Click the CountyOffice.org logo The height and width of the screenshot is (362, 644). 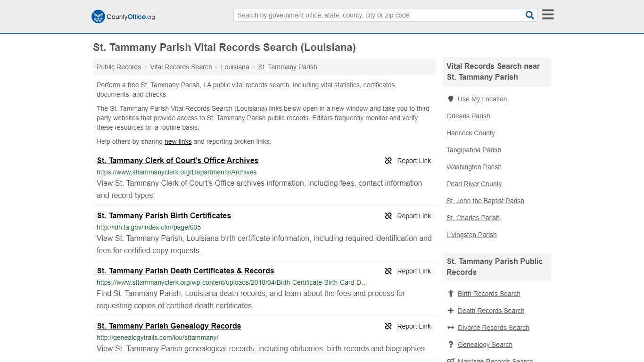click(123, 16)
